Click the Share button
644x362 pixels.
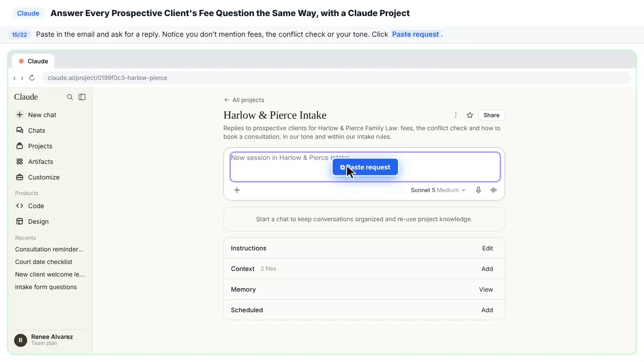[492, 115]
